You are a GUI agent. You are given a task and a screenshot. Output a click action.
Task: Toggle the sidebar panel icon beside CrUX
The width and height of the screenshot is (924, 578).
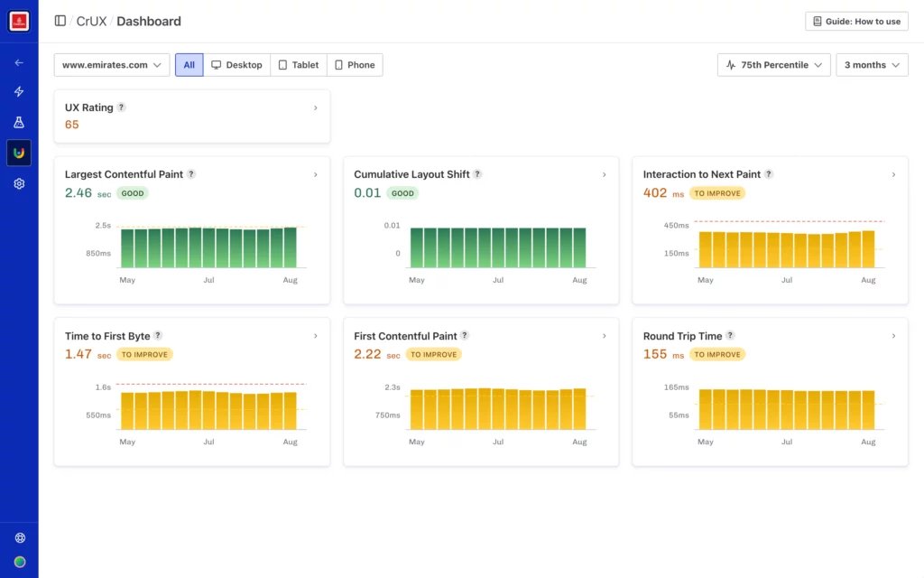[x=60, y=22]
